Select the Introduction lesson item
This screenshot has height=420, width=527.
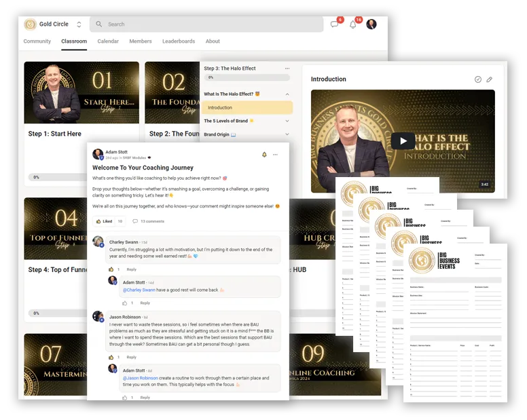(x=247, y=108)
